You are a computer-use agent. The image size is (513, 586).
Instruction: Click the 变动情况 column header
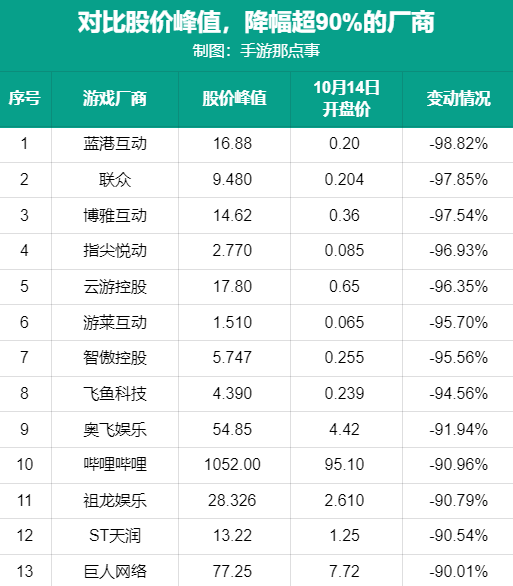(458, 99)
